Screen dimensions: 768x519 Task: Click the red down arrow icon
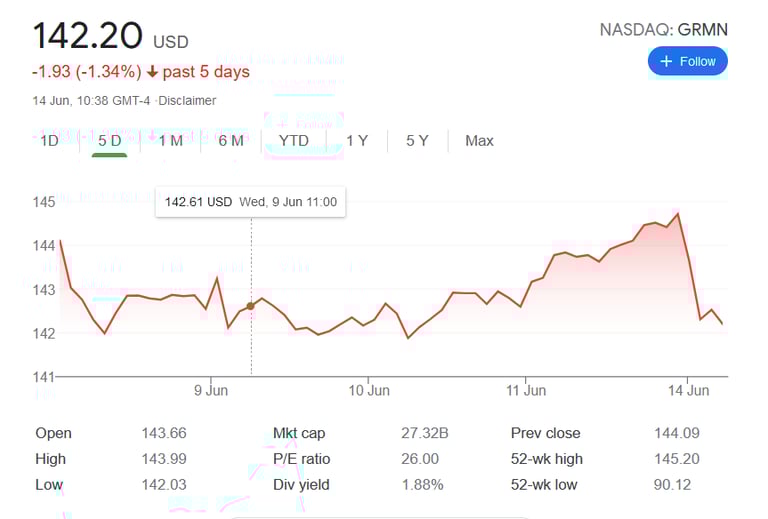pos(151,72)
